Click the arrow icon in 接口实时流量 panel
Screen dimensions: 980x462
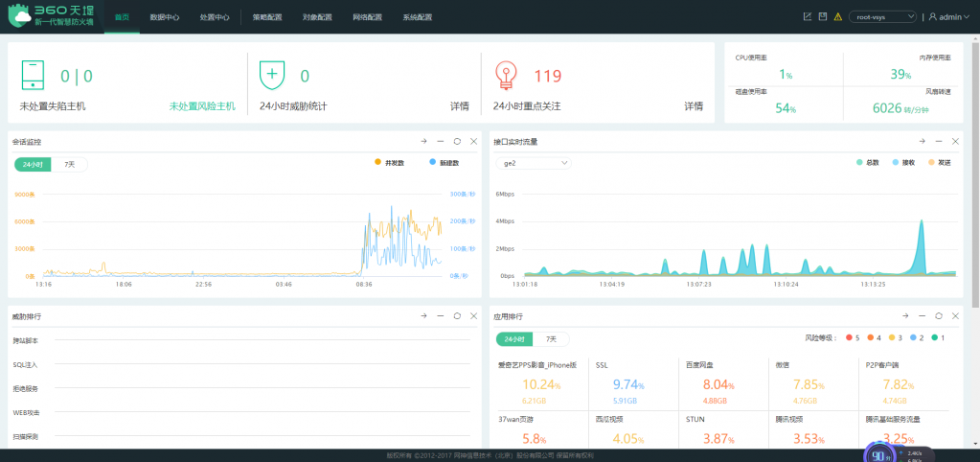(x=903, y=141)
